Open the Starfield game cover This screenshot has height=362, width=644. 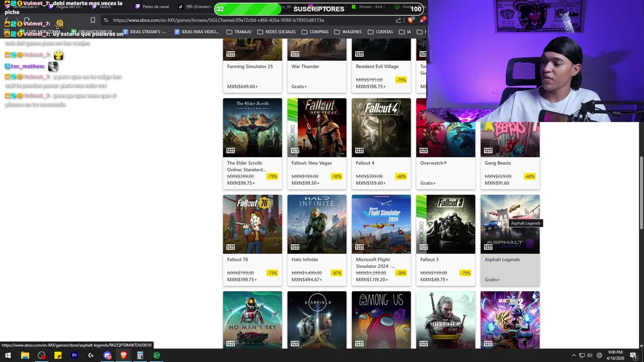tap(317, 320)
